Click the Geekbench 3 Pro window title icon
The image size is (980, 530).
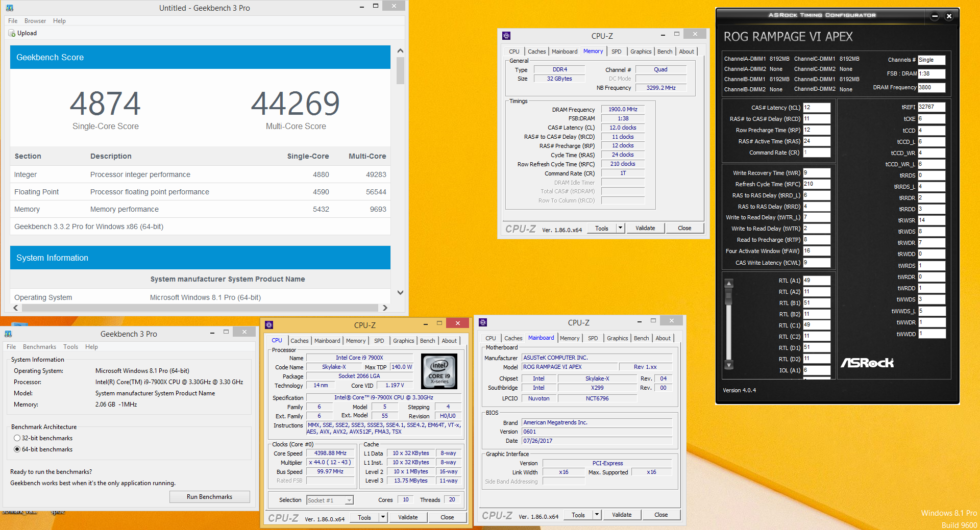pos(8,334)
